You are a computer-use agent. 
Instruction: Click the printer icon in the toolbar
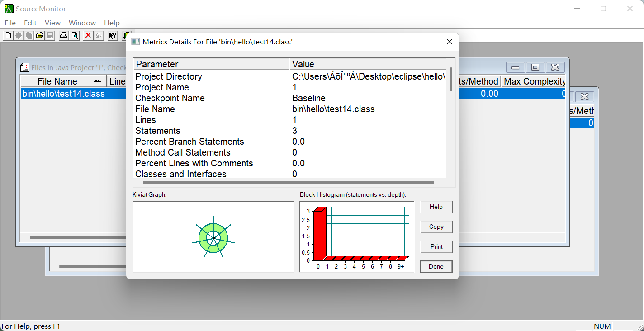(x=64, y=35)
